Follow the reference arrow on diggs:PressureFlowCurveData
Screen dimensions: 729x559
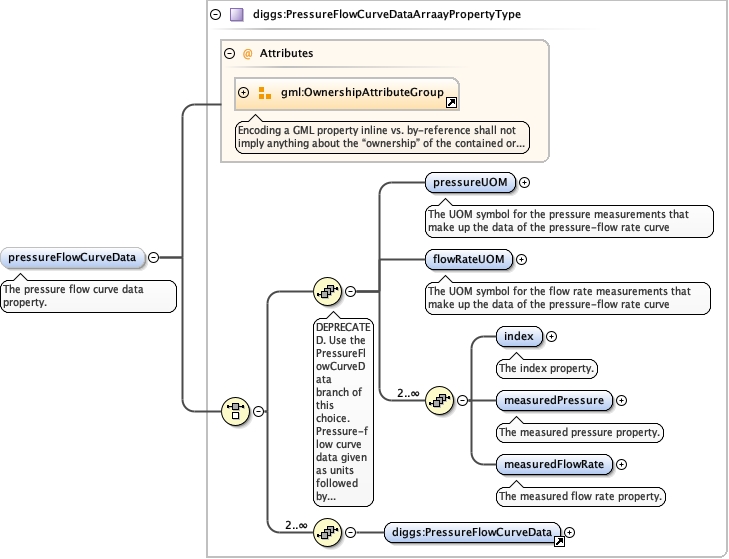(559, 541)
